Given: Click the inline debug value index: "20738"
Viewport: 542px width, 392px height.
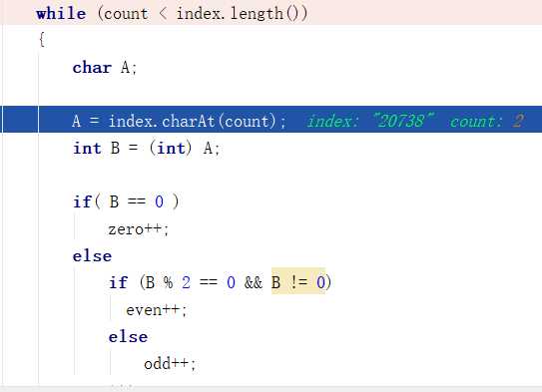Looking at the screenshot, I should pyautogui.click(x=370, y=121).
